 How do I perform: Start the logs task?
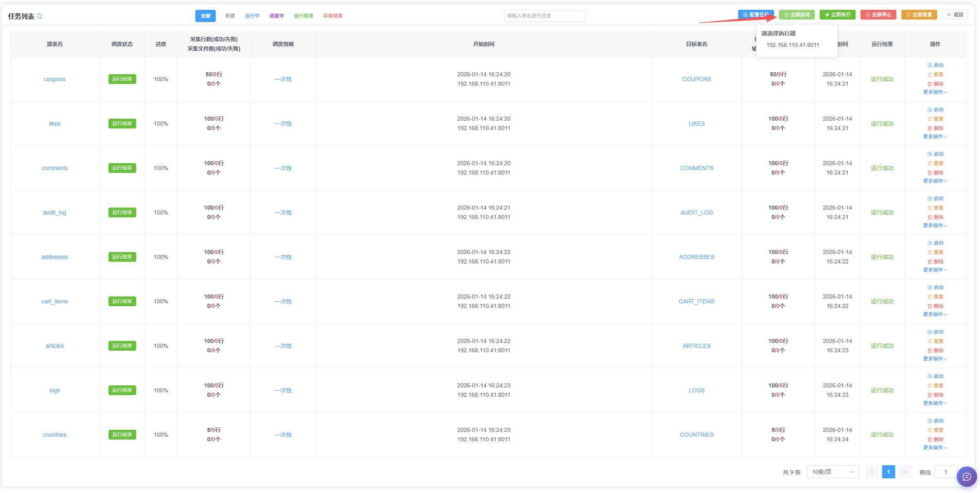935,376
